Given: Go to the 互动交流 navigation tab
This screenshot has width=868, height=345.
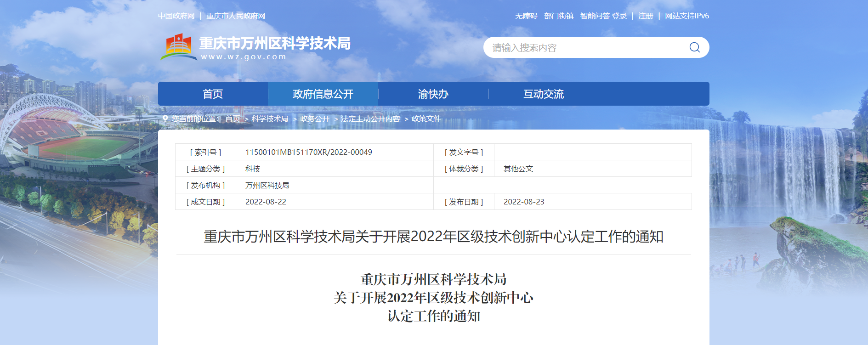Looking at the screenshot, I should click(x=543, y=94).
